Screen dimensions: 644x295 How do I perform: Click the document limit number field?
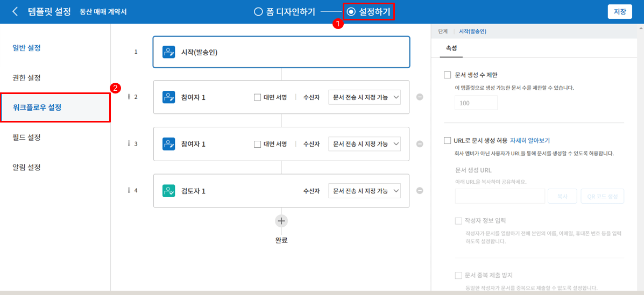coord(476,103)
